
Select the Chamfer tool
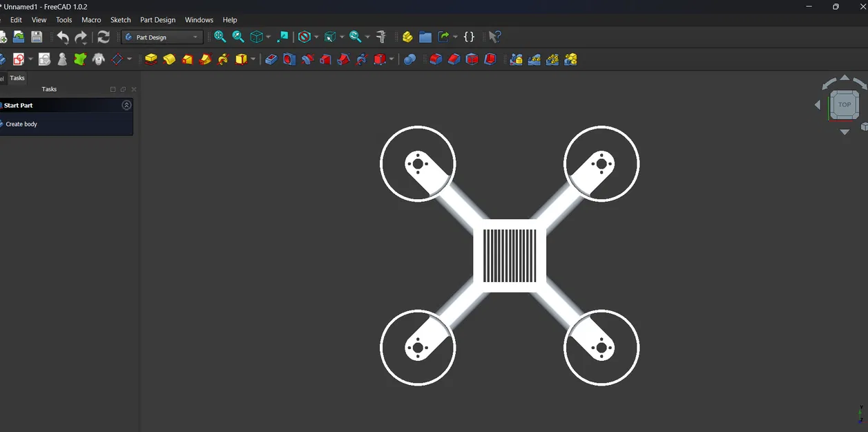point(454,59)
